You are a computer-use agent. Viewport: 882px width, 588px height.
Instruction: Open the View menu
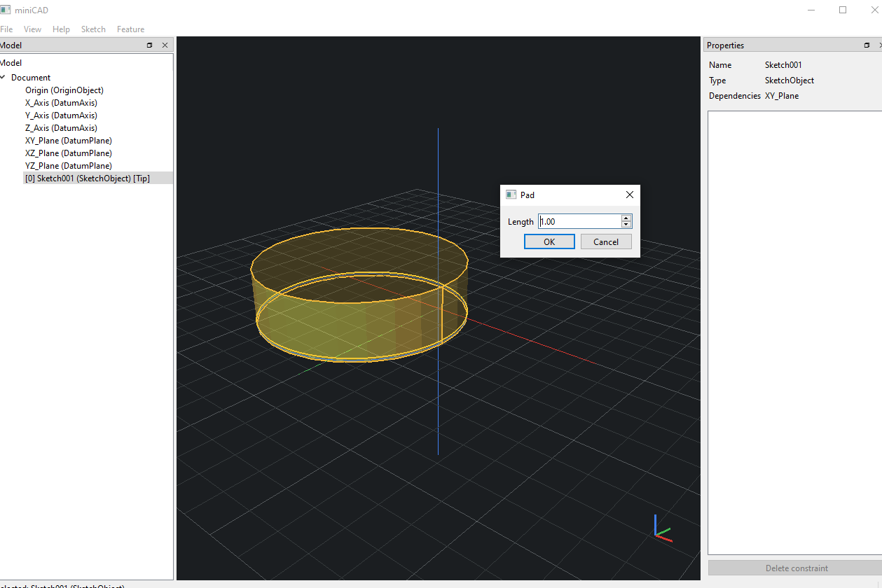pos(32,29)
